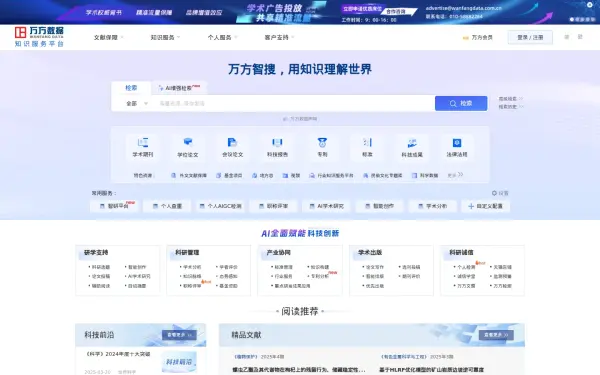This screenshot has width=600, height=375.
Task: Open the 标准 standards icon
Action: 367,143
